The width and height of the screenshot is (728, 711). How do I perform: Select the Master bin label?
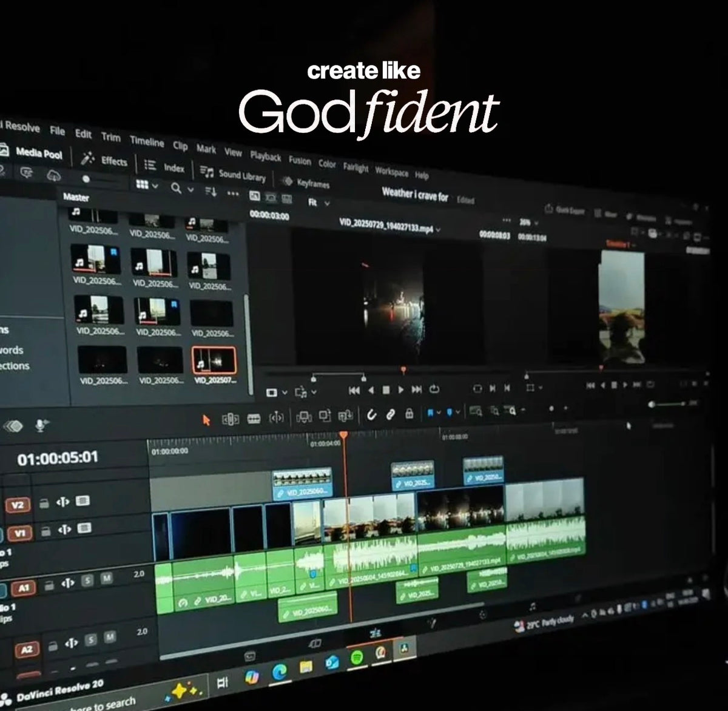[76, 197]
